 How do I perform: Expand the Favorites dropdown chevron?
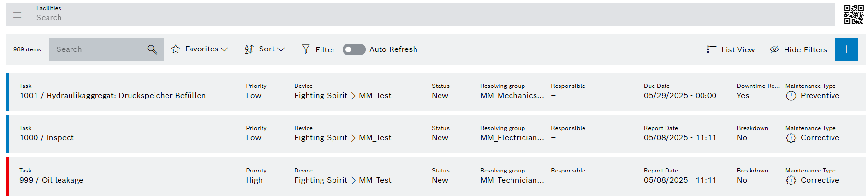pyautogui.click(x=224, y=49)
